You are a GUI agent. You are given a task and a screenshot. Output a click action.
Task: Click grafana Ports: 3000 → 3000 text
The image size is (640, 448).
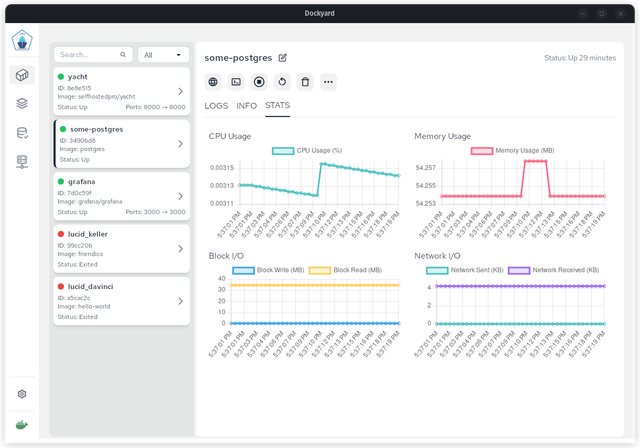pyautogui.click(x=156, y=212)
